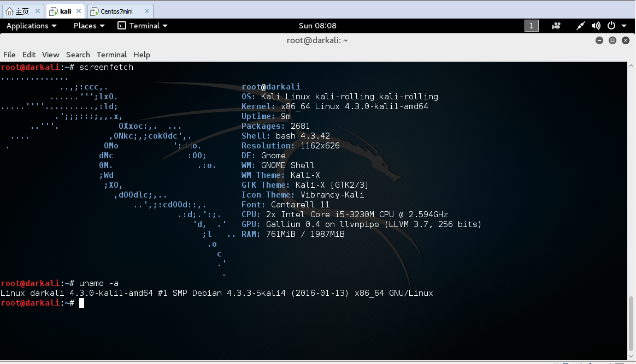636x364 pixels.
Task: Switch to the 主页 home tab
Action: coord(22,11)
